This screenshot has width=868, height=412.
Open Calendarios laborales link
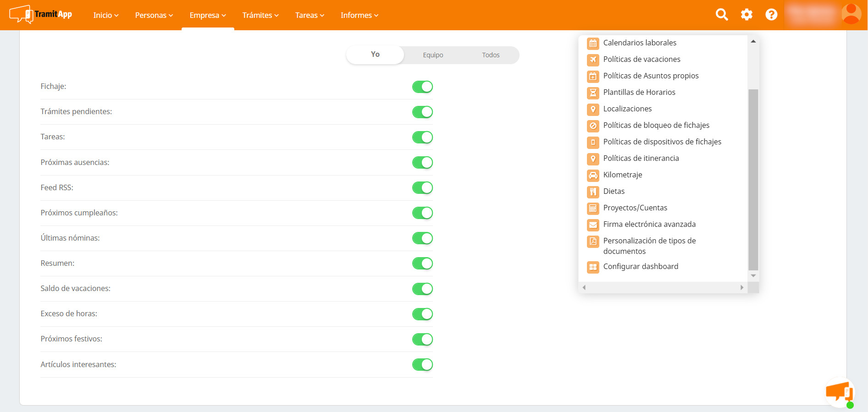(x=640, y=43)
